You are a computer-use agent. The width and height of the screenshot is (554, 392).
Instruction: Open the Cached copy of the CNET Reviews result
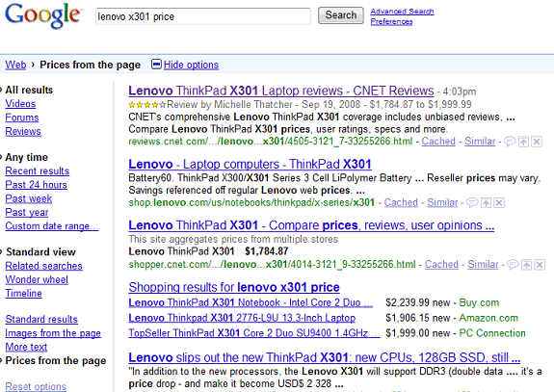point(438,142)
